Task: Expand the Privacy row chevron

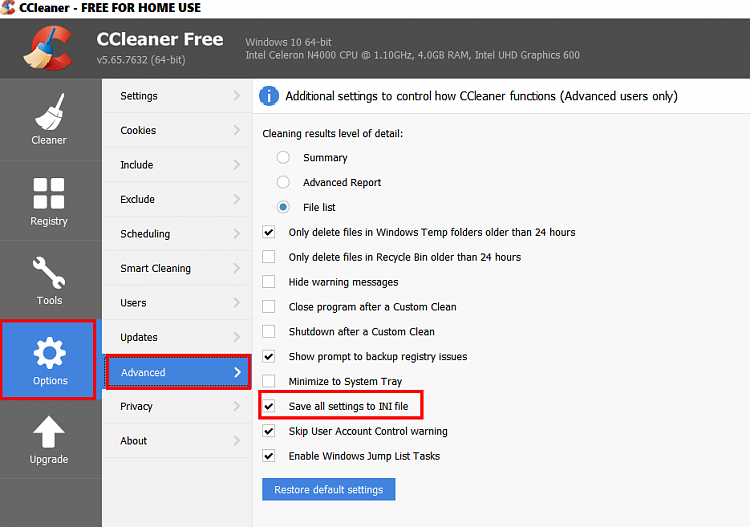Action: (x=237, y=406)
